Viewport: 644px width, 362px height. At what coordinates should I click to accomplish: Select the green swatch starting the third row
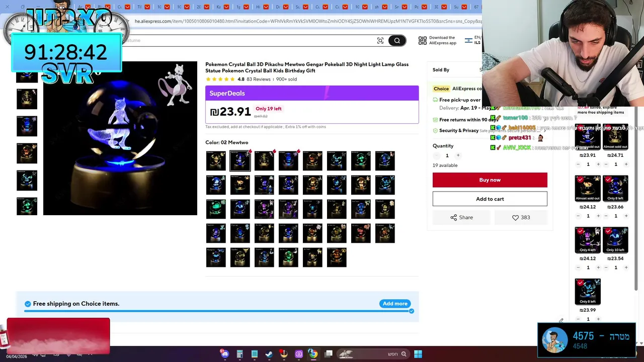[x=216, y=209]
